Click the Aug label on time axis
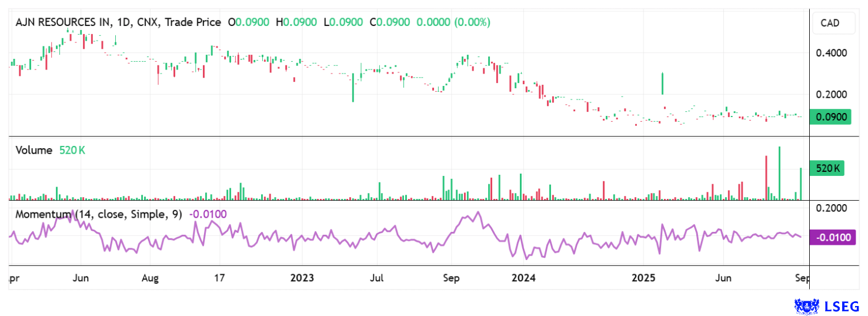This screenshot has height=316, width=868. pyautogui.click(x=151, y=278)
